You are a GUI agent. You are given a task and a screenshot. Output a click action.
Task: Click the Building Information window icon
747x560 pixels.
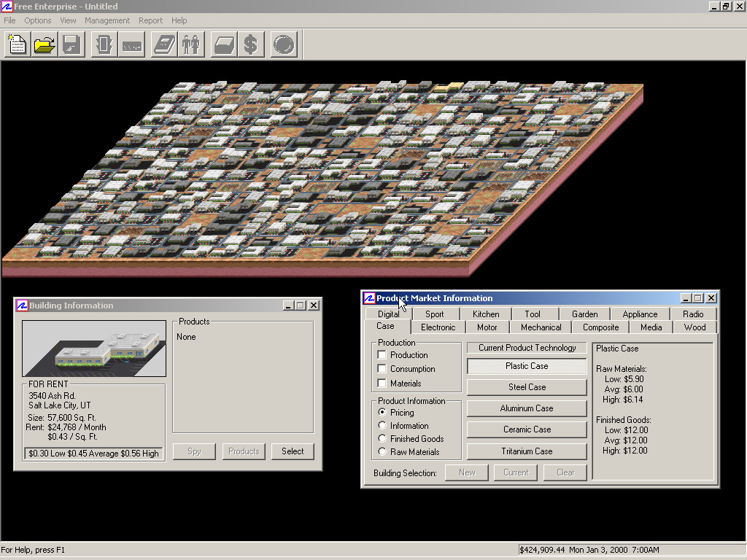[x=22, y=306]
